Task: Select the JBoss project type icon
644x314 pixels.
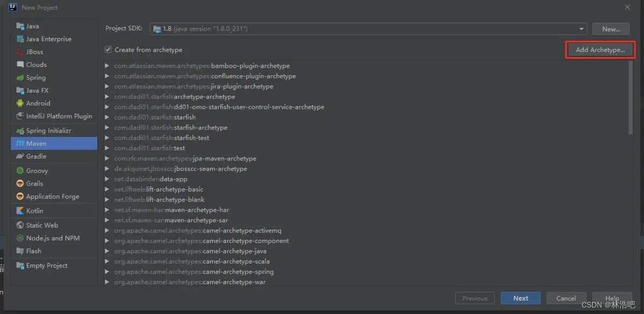Action: pyautogui.click(x=20, y=52)
